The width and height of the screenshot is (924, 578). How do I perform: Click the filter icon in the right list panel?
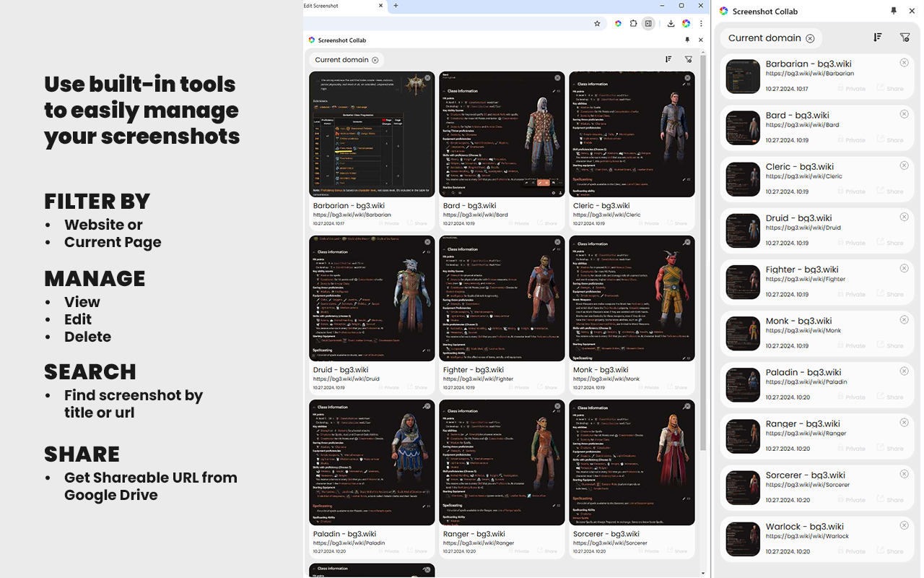(x=905, y=38)
